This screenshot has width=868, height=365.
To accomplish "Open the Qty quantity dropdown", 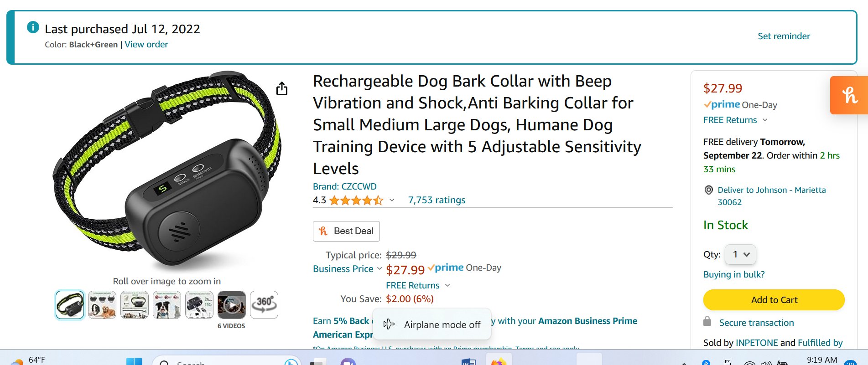I will pos(741,254).
